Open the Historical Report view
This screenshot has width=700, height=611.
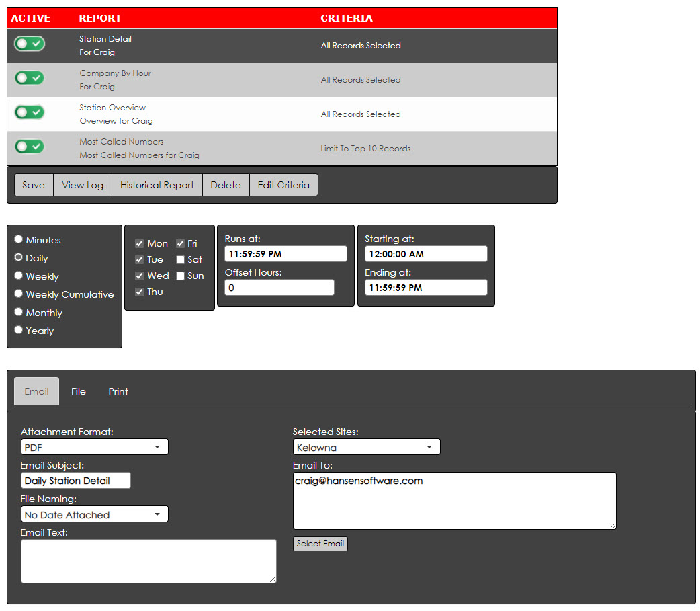click(157, 184)
